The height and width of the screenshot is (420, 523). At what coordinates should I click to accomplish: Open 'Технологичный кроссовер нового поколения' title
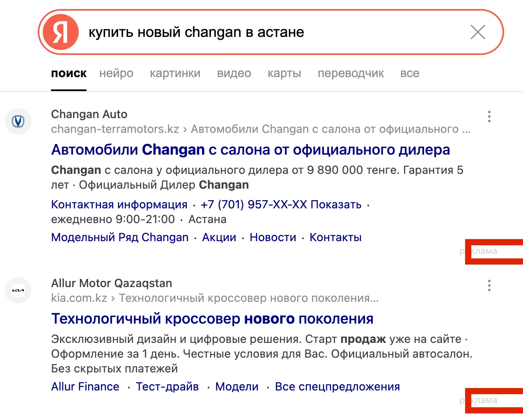pyautogui.click(x=212, y=319)
